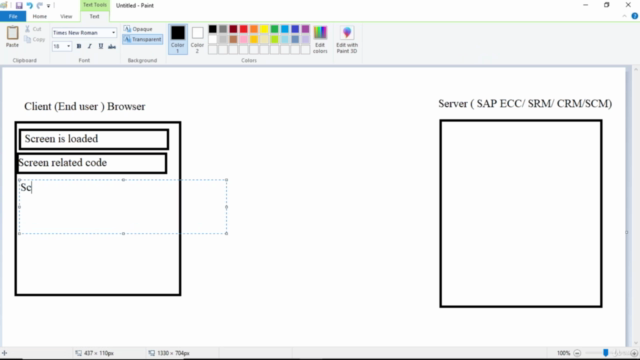
Task: Switch to the Home tab
Action: pyautogui.click(x=40, y=16)
